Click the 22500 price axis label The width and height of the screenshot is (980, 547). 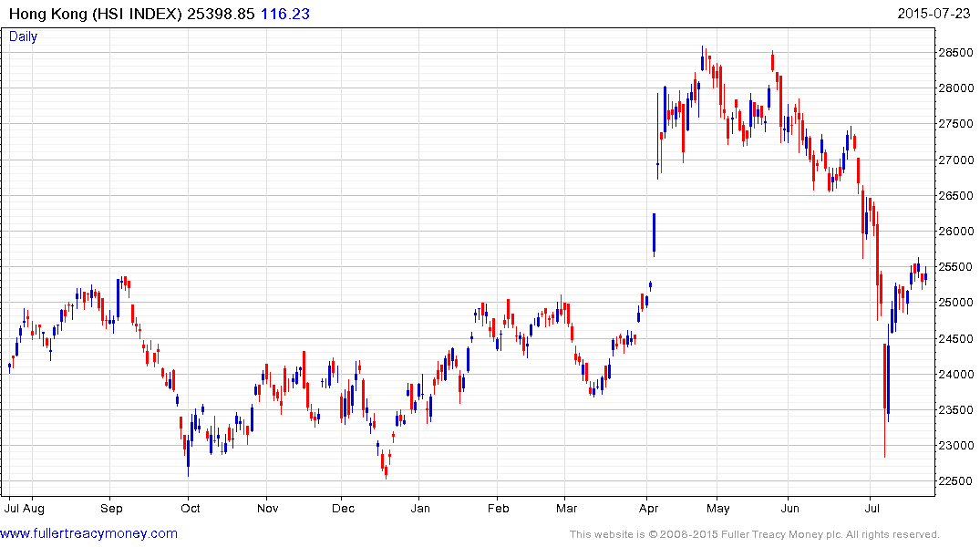pyautogui.click(x=955, y=481)
